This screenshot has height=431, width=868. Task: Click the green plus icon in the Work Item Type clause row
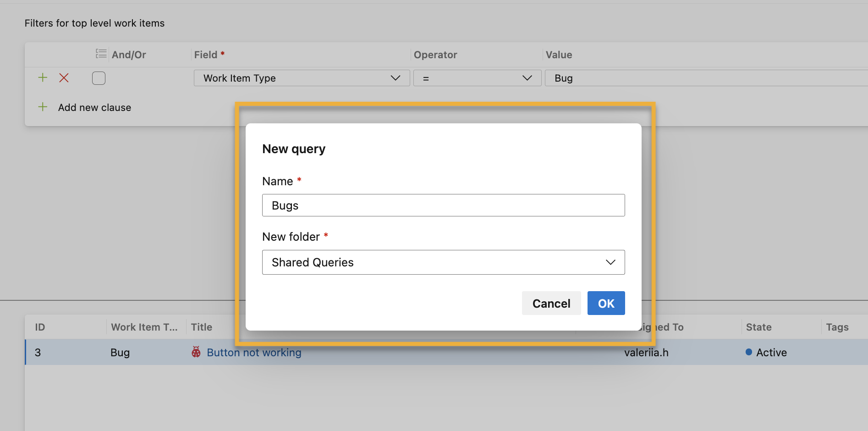point(43,77)
